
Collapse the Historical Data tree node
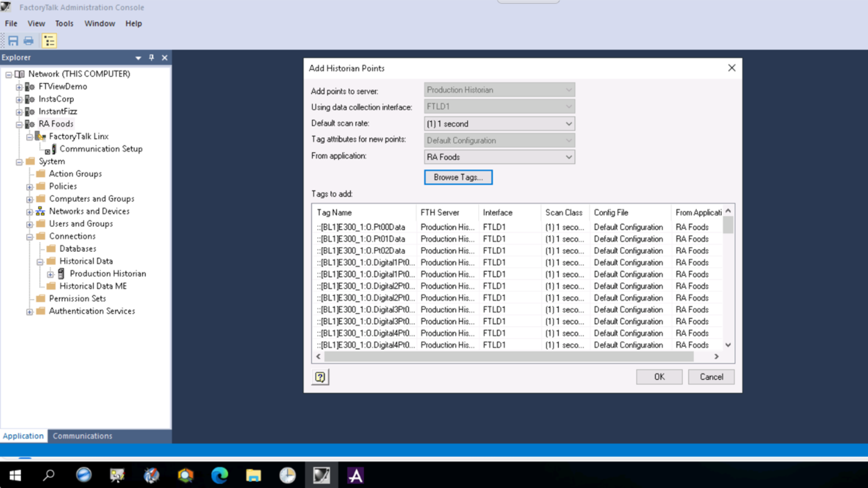pyautogui.click(x=40, y=262)
